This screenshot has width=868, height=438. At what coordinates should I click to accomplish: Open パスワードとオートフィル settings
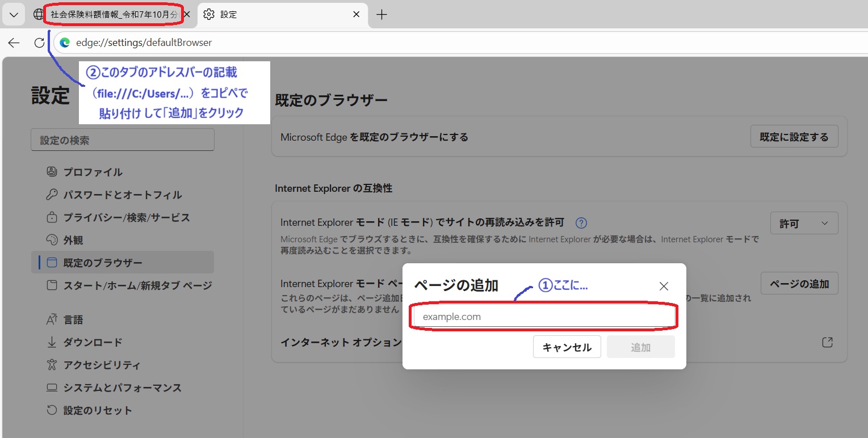coord(122,195)
